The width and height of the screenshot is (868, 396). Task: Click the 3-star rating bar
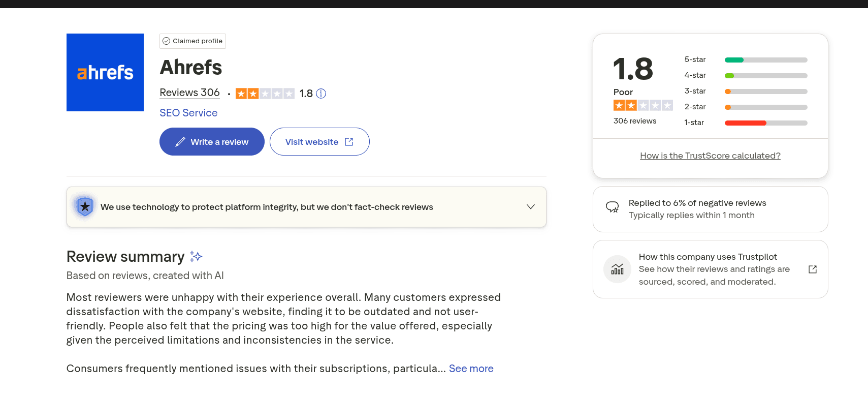[x=765, y=92]
